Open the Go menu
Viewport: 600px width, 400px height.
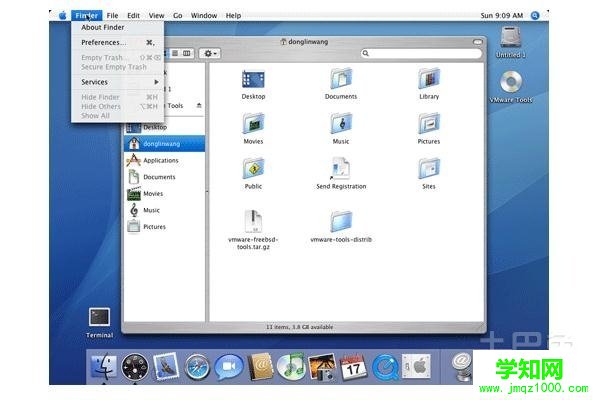pyautogui.click(x=177, y=15)
